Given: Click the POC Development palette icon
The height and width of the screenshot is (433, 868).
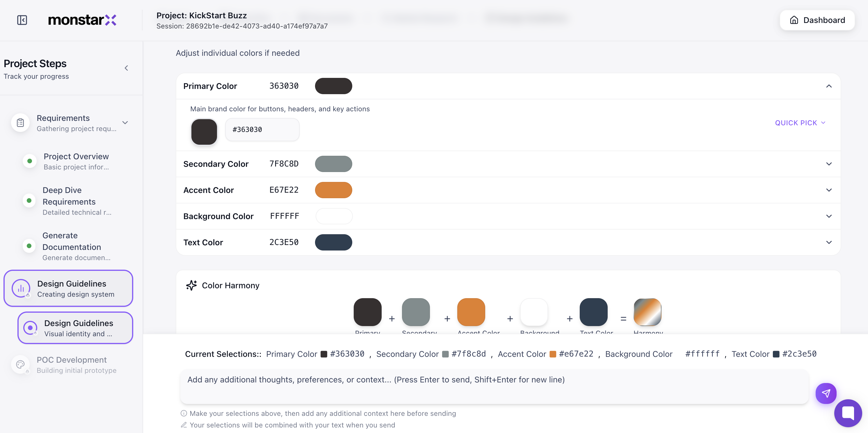Looking at the screenshot, I should 20,364.
